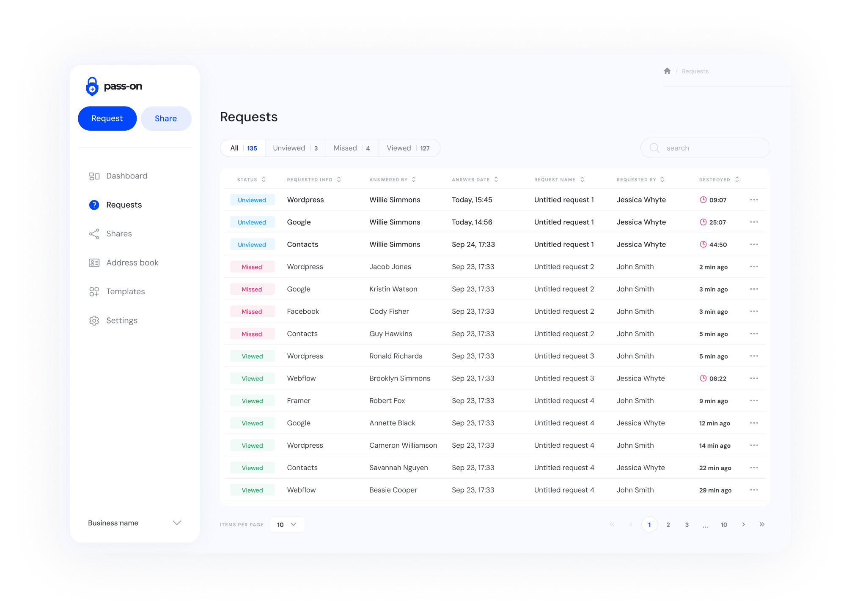Click the Templates sidebar icon
Viewport: 849px width, 616px height.
(x=94, y=292)
